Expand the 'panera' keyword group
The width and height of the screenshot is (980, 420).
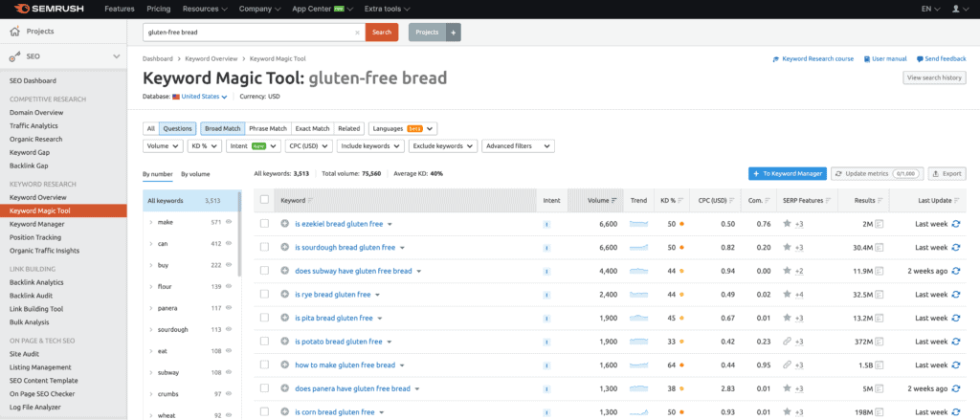150,308
